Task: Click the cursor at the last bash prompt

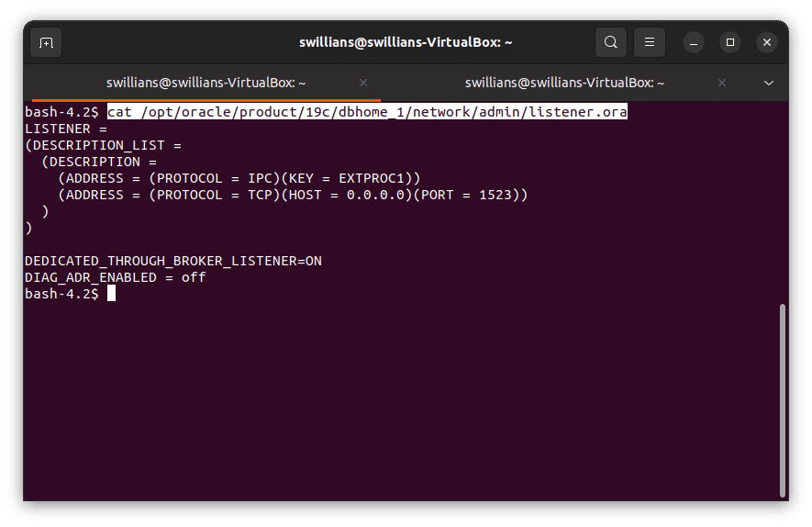Action: point(111,294)
